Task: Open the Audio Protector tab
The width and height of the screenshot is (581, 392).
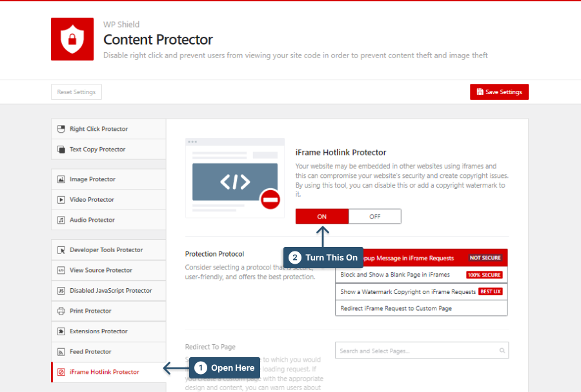Action: [x=108, y=220]
